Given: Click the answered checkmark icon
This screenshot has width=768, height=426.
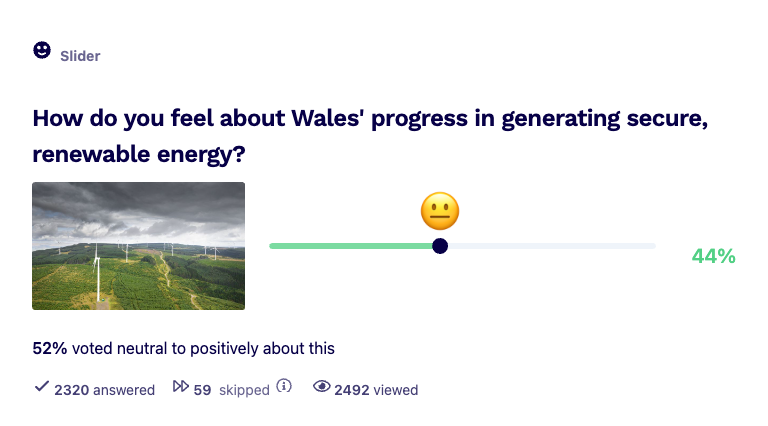Looking at the screenshot, I should [x=42, y=386].
